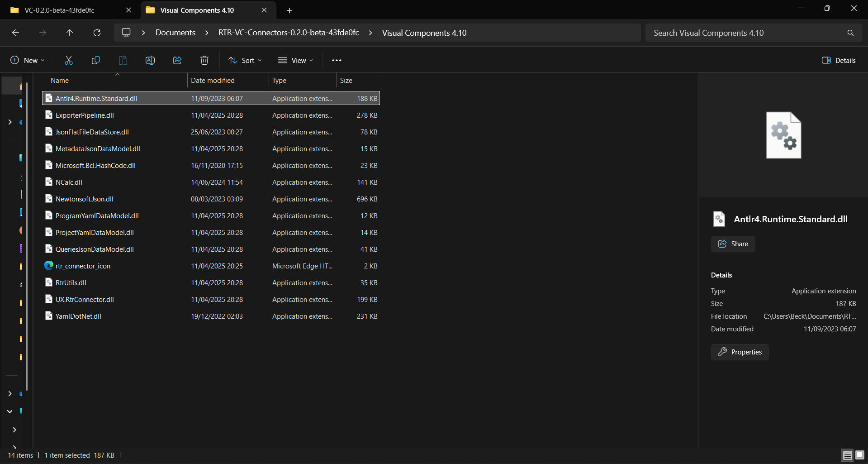Add a new tab with plus icon

click(289, 10)
